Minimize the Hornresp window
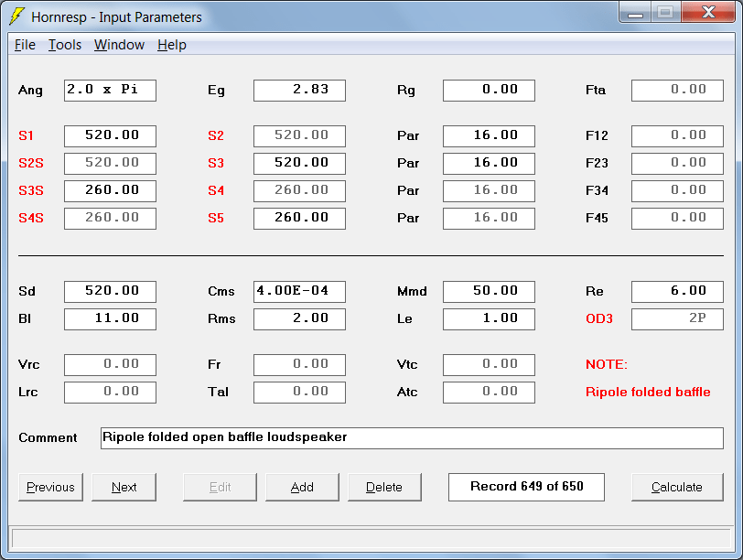Screen dimensions: 743x560 [x=635, y=12]
